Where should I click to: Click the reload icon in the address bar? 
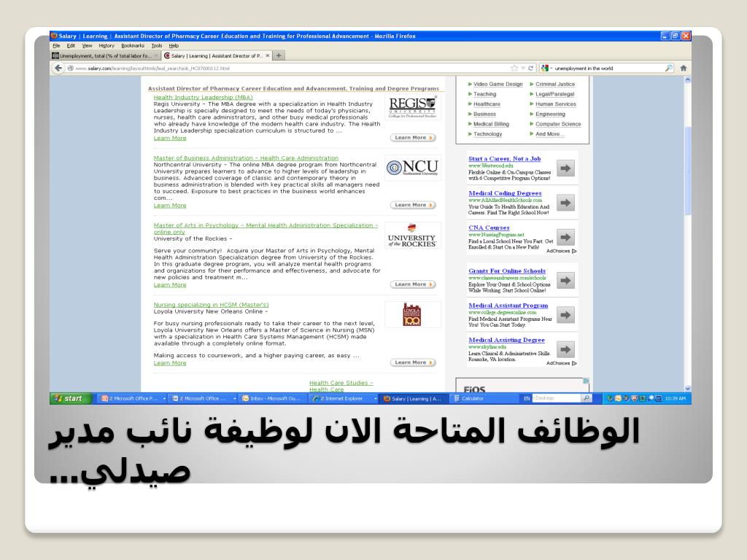pyautogui.click(x=531, y=68)
